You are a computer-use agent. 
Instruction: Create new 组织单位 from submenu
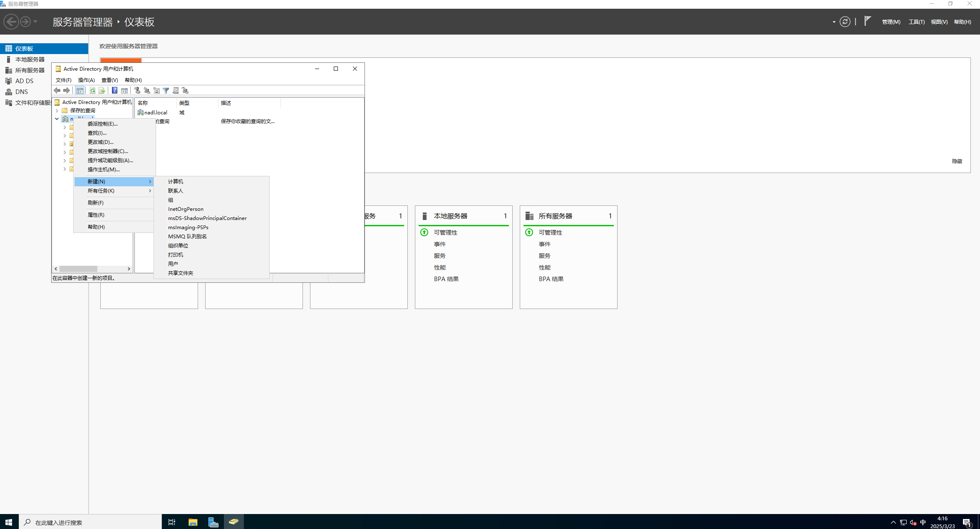tap(211, 246)
